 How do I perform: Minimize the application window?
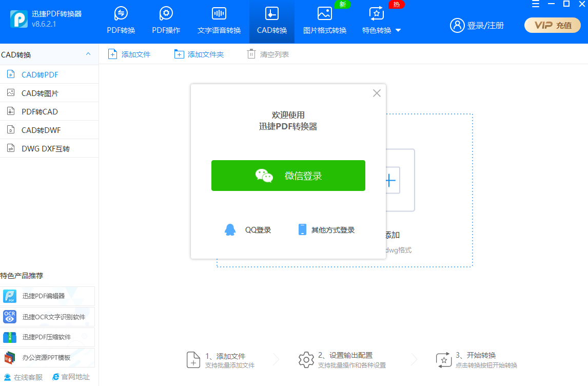tap(551, 4)
